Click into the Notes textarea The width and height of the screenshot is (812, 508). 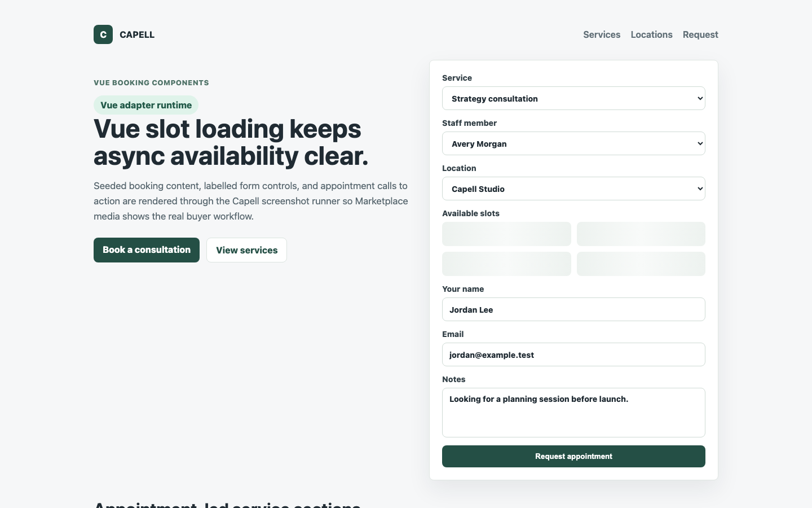click(573, 413)
